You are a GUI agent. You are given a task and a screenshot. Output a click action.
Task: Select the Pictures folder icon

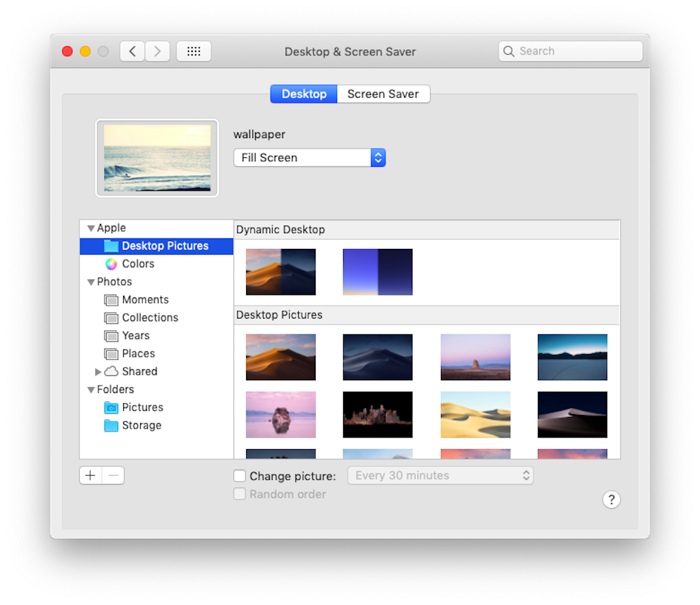[111, 407]
